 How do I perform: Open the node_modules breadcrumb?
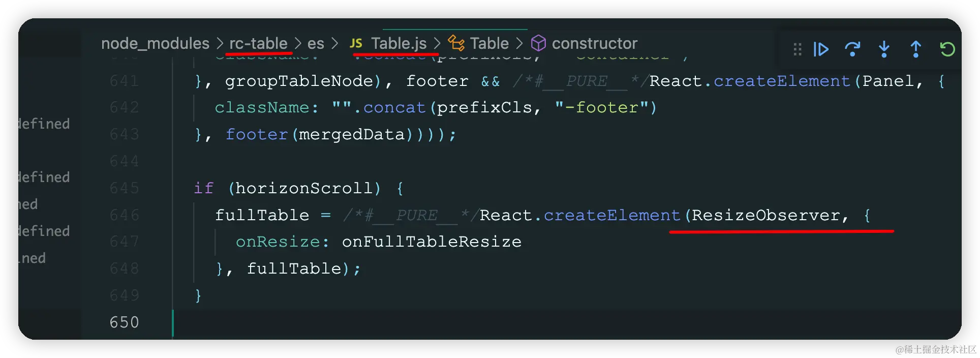[155, 44]
